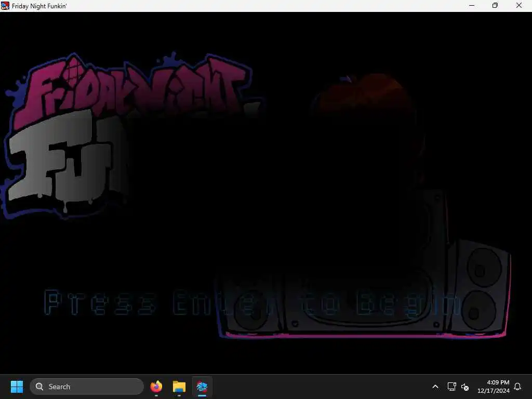
Task: Open the network status tray icon
Action: [451, 387]
